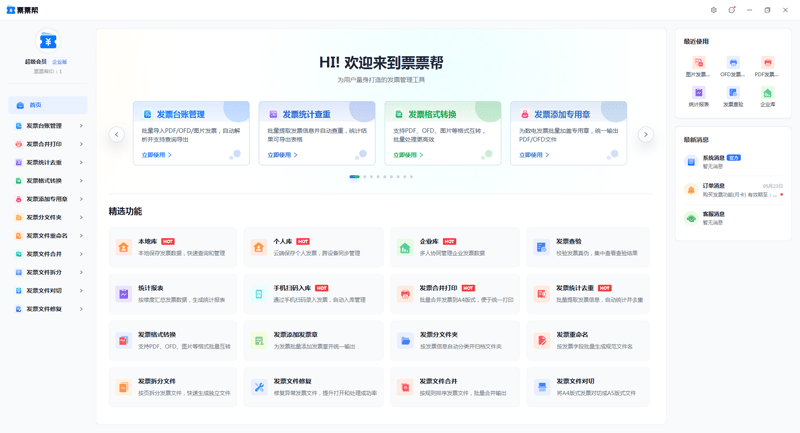Click 立即使用 on 发票台账管理 banner card
Viewport: 800px width, 433px height.
(x=157, y=155)
